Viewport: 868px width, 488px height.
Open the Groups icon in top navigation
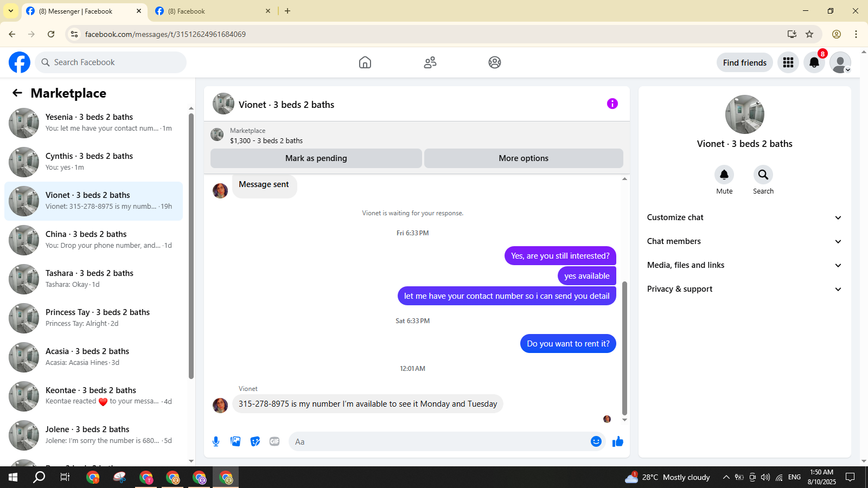[x=495, y=62]
